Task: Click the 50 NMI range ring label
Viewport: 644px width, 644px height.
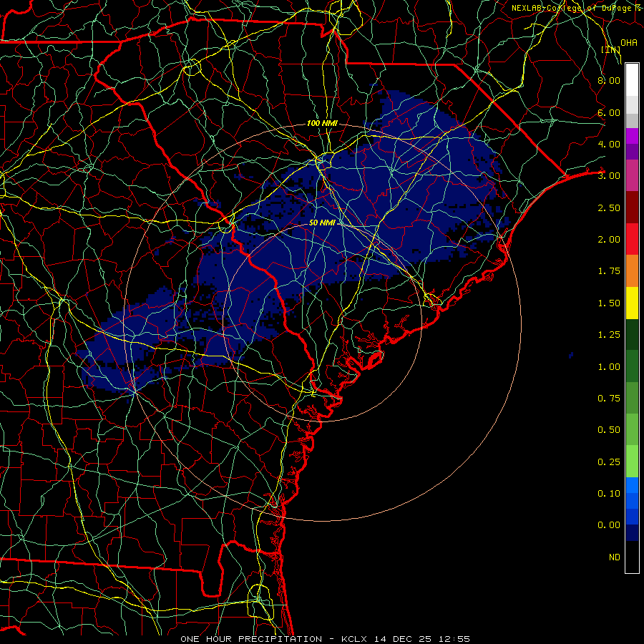Action: coord(322,223)
